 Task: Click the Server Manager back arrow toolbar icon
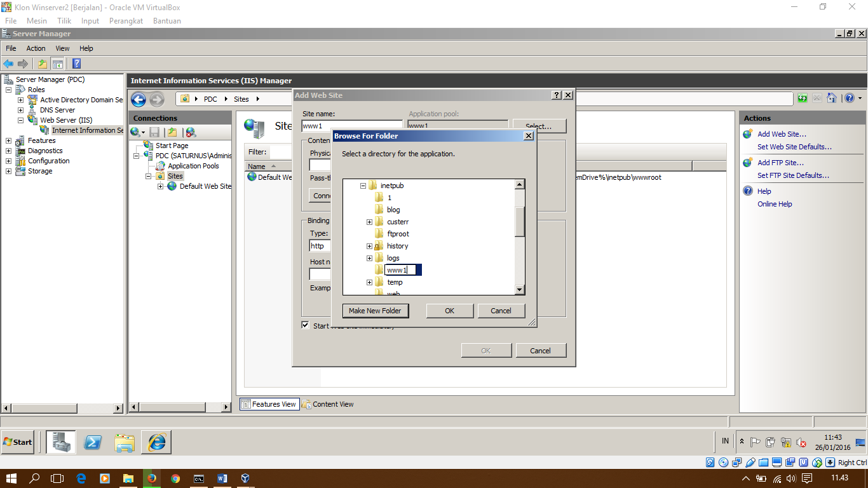click(x=8, y=64)
